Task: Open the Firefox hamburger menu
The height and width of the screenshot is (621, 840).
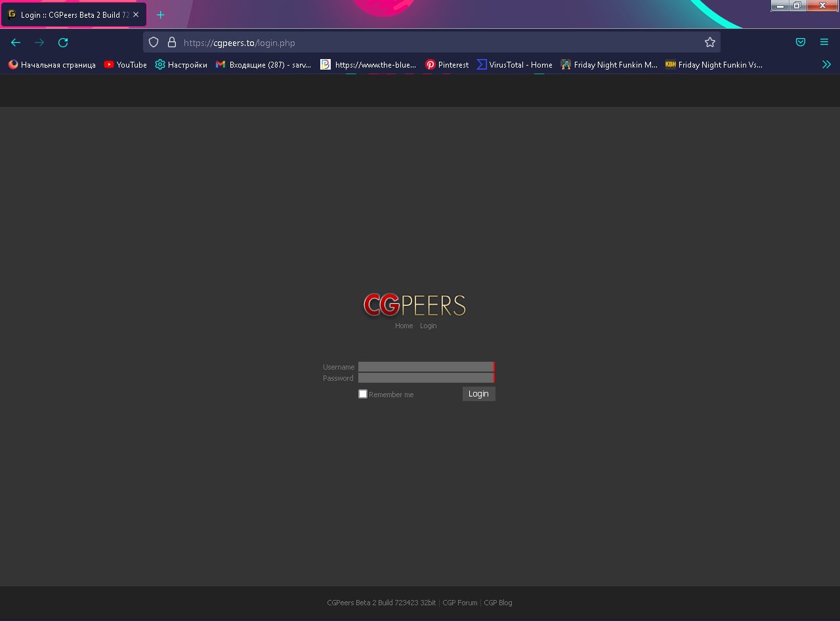Action: pos(824,43)
